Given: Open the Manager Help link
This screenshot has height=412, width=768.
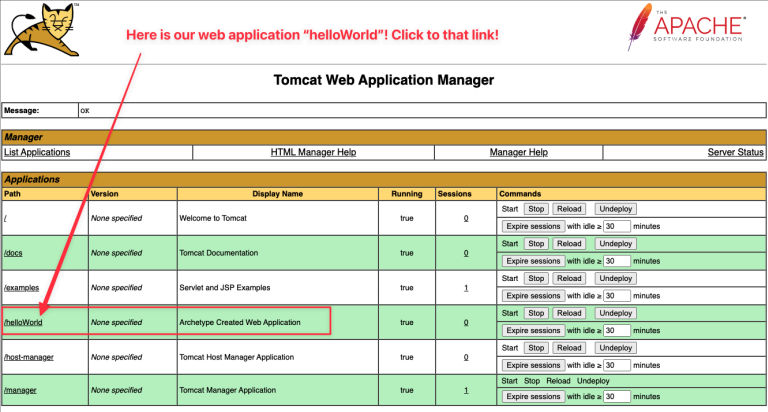Looking at the screenshot, I should point(519,152).
